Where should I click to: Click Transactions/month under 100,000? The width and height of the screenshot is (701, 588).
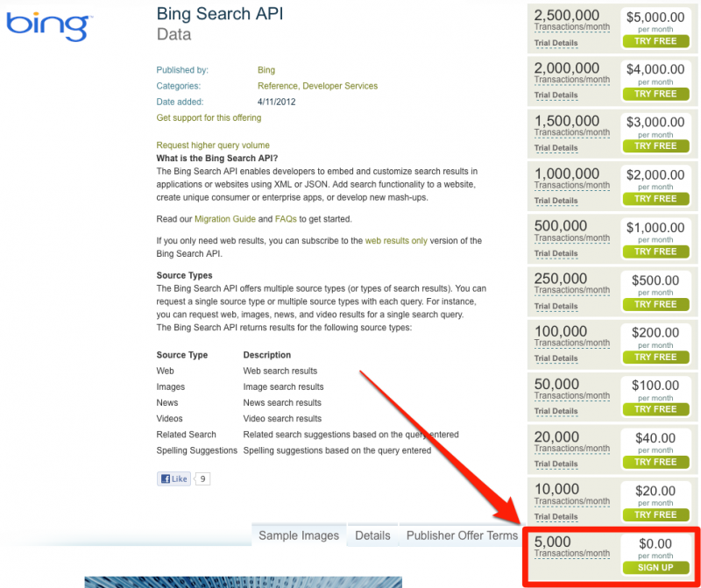coord(572,343)
